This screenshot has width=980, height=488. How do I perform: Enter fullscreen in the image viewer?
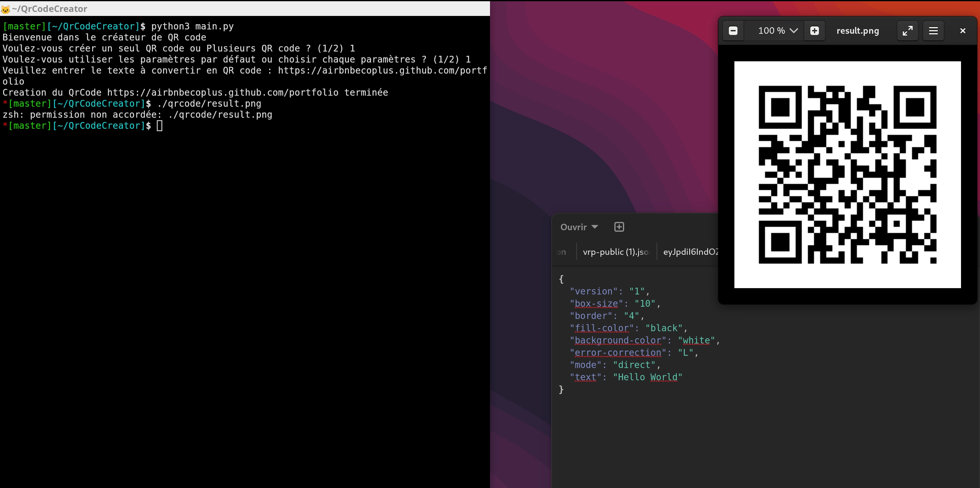click(x=907, y=31)
